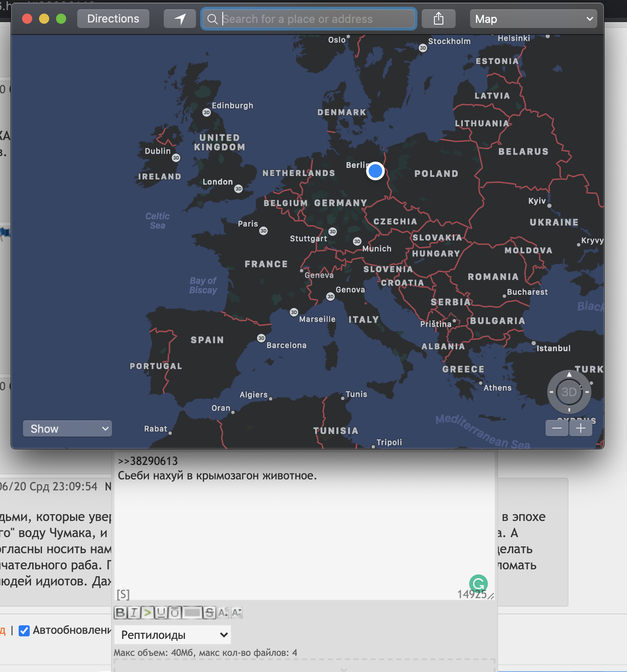Click the magnifier icon in search field

pos(213,19)
